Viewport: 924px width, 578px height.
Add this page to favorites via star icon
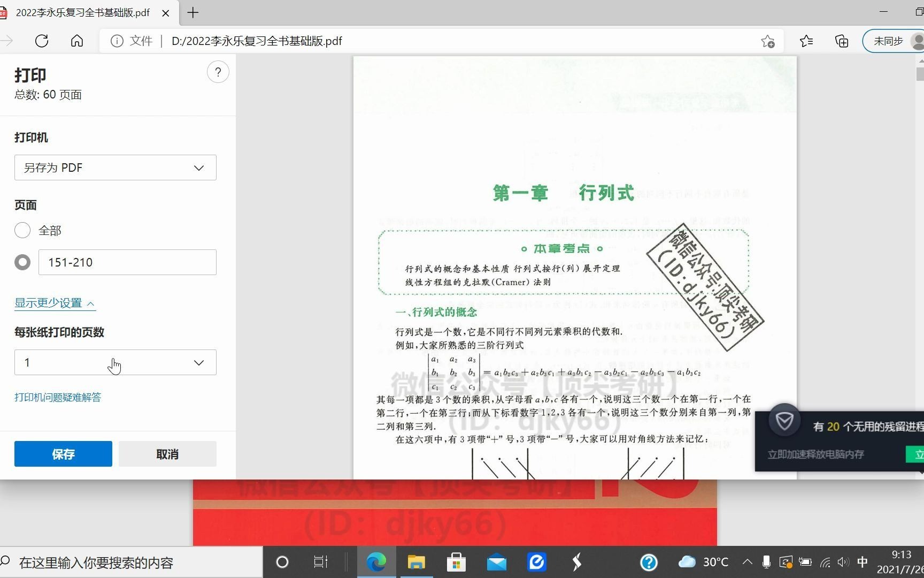tap(768, 41)
